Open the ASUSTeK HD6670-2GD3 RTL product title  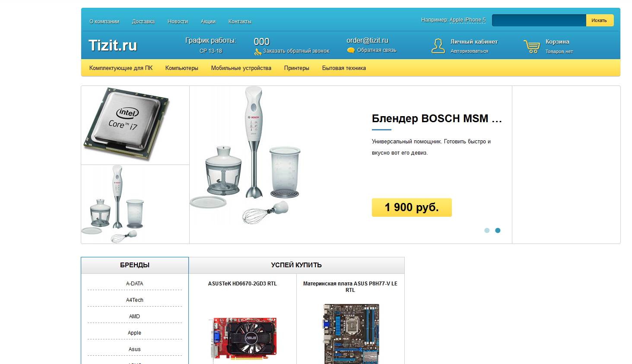[242, 284]
